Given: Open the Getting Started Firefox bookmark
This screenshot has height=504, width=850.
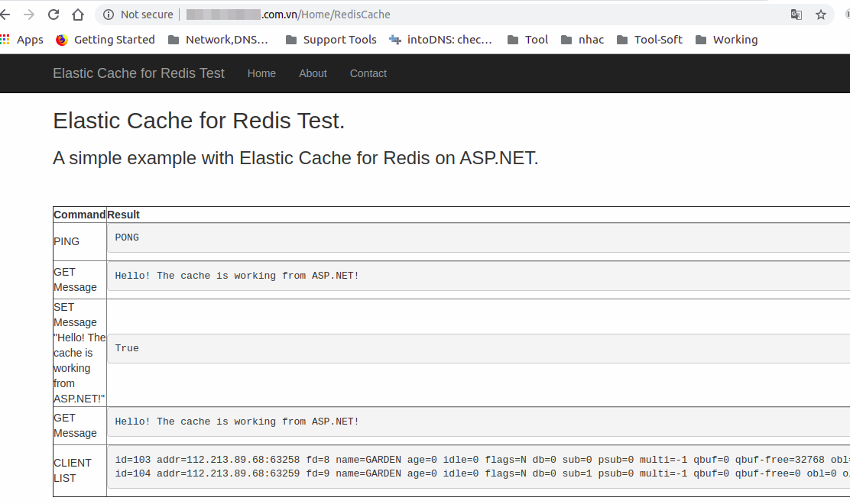Looking at the screenshot, I should pos(105,40).
